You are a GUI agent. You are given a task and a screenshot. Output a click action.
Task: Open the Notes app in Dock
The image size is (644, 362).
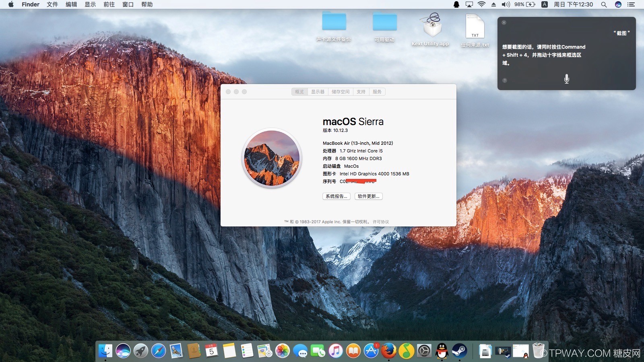tap(229, 351)
